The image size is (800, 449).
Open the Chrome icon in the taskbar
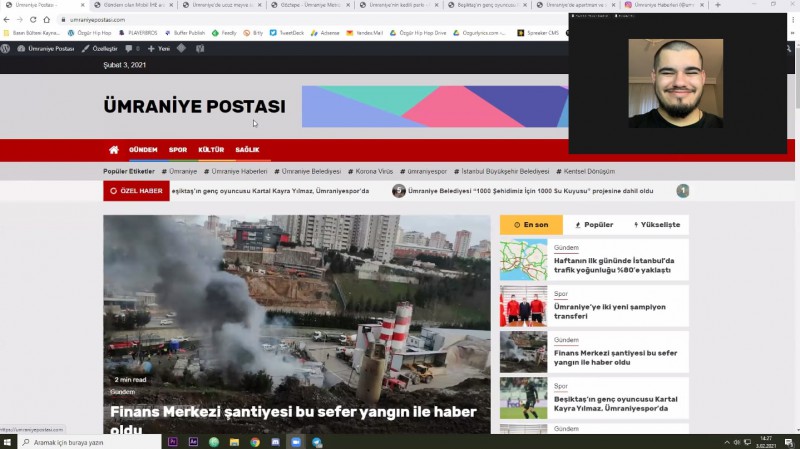(x=255, y=441)
